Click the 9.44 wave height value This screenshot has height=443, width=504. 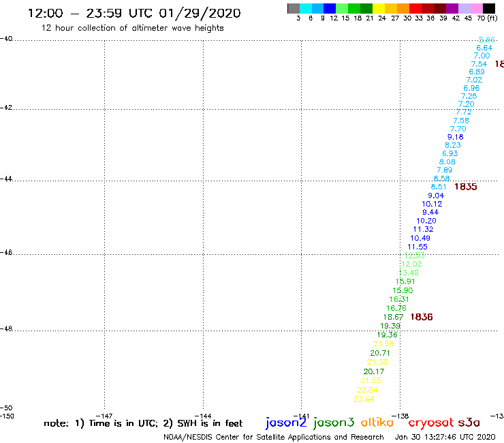[430, 212]
